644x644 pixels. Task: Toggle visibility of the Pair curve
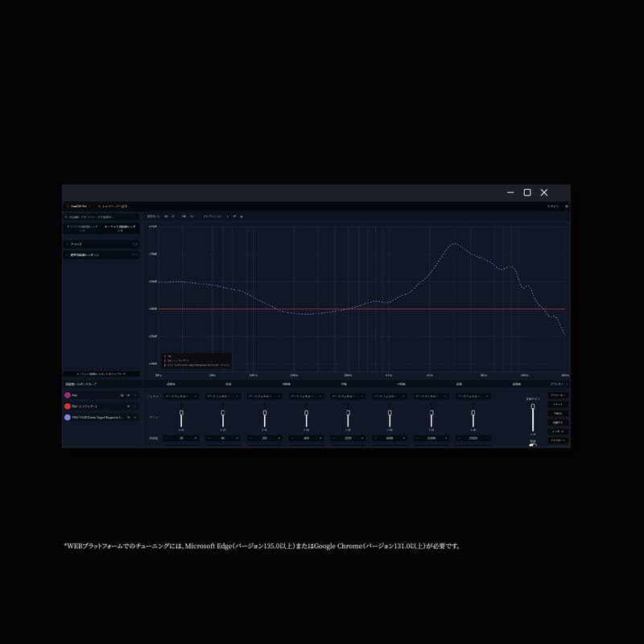[x=129, y=407]
